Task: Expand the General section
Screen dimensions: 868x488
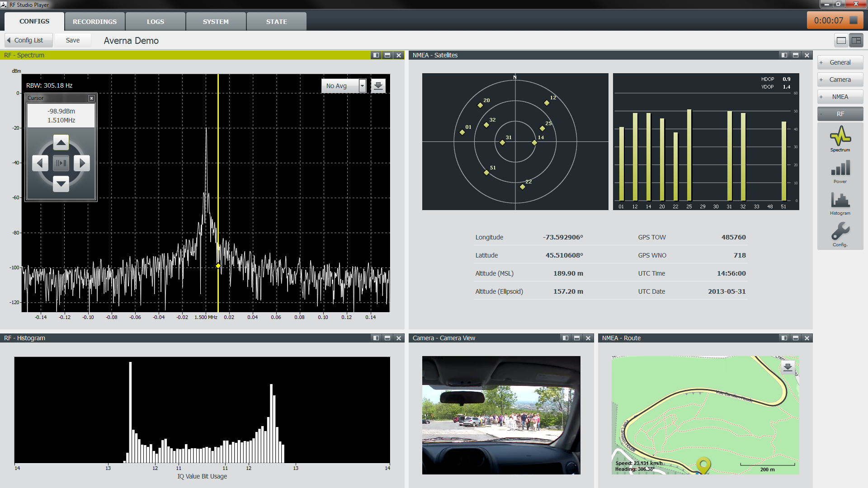Action: coord(840,62)
